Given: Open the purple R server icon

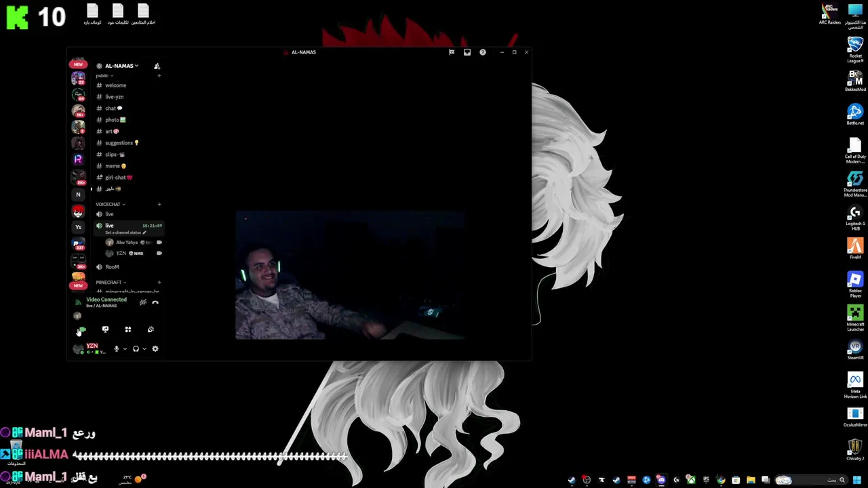Looking at the screenshot, I should [x=78, y=159].
